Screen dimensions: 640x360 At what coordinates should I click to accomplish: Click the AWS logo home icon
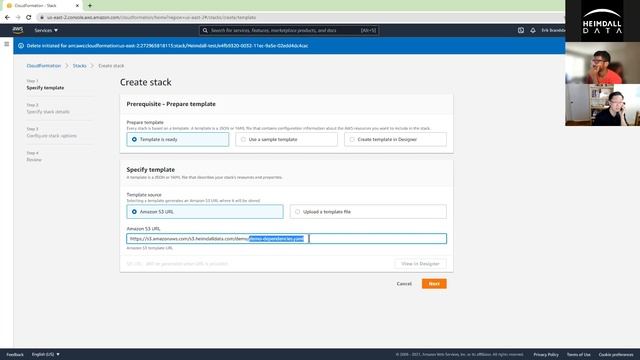pos(18,30)
